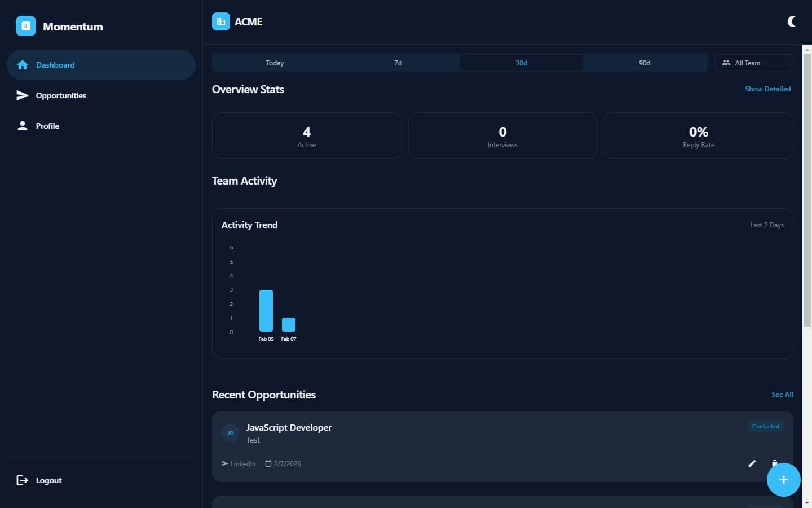Add a new opportunity with the plus button
The image size is (812, 508).
pyautogui.click(x=783, y=480)
